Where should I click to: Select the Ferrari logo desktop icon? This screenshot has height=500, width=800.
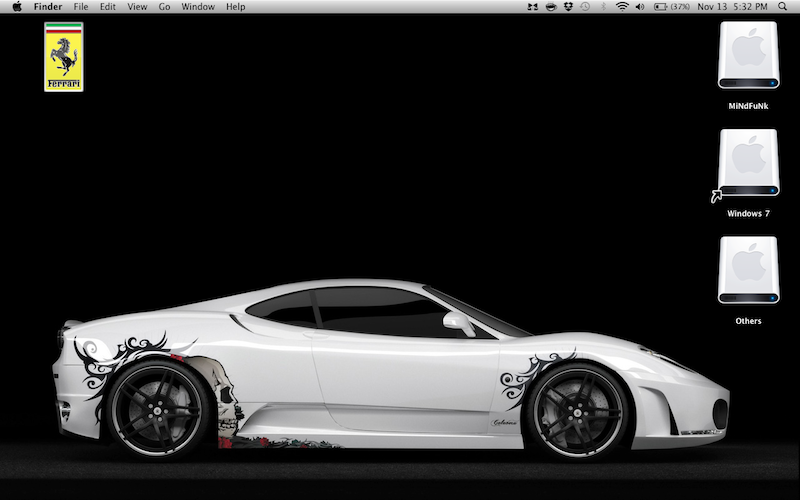[64, 57]
